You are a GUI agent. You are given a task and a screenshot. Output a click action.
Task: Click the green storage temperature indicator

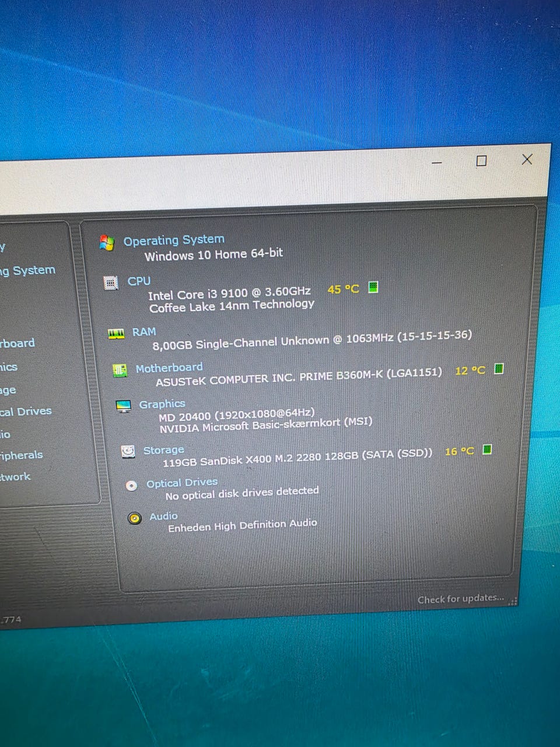tap(487, 449)
